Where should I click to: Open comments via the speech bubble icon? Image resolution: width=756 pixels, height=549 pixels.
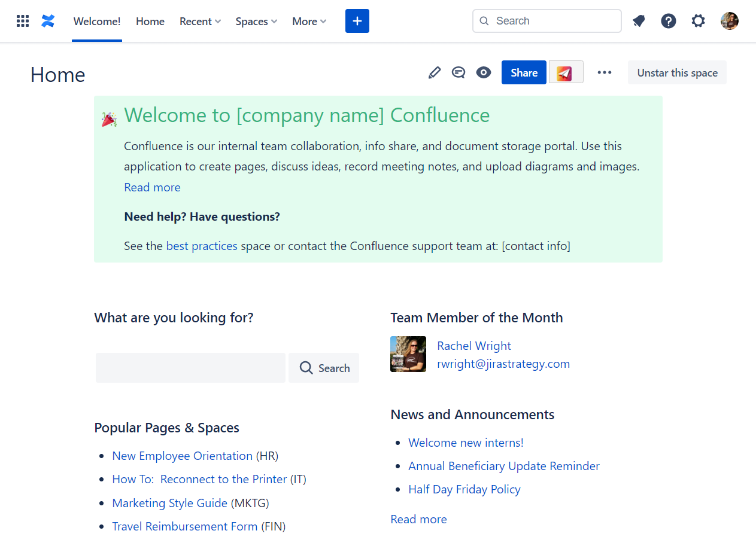click(459, 72)
